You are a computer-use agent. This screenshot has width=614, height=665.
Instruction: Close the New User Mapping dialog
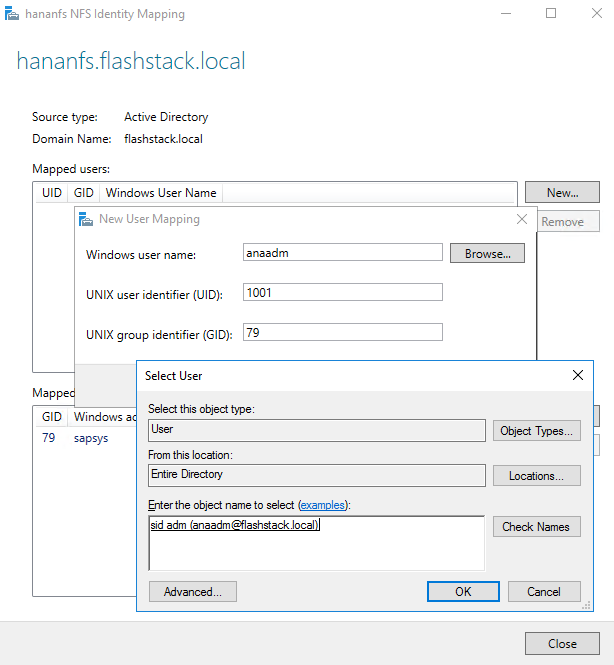pos(522,219)
